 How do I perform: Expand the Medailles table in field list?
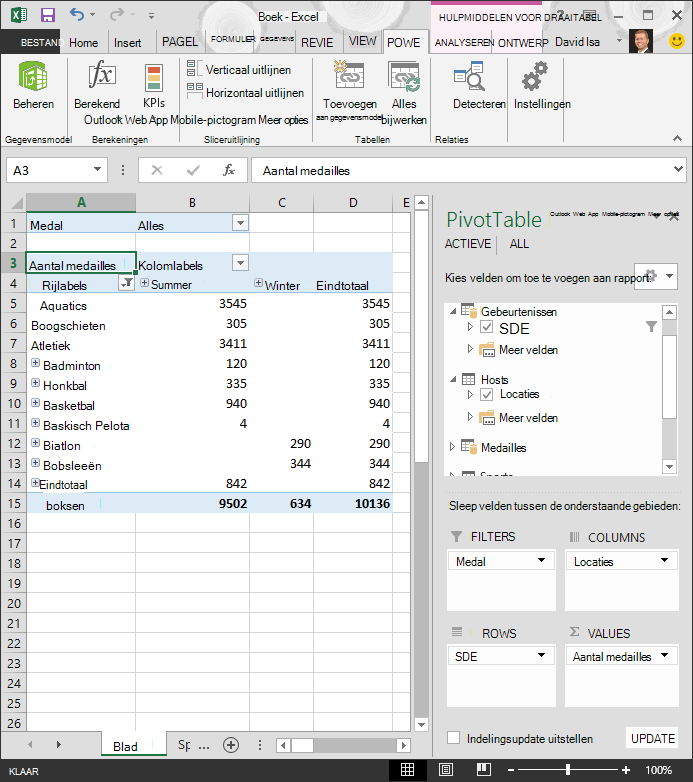[x=452, y=446]
